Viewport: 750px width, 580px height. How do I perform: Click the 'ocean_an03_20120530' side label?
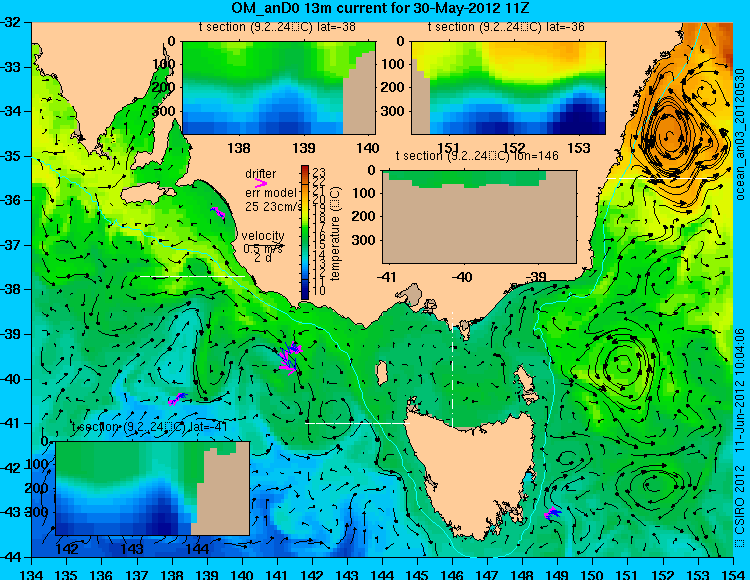tap(739, 134)
